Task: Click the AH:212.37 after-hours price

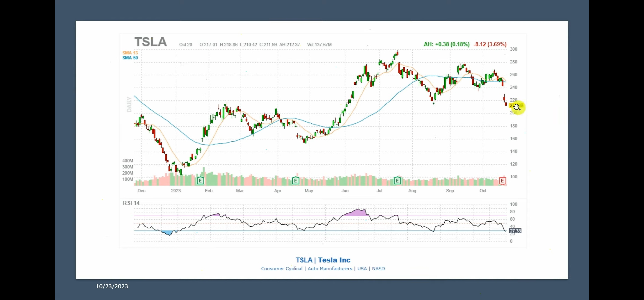Action: 290,44
